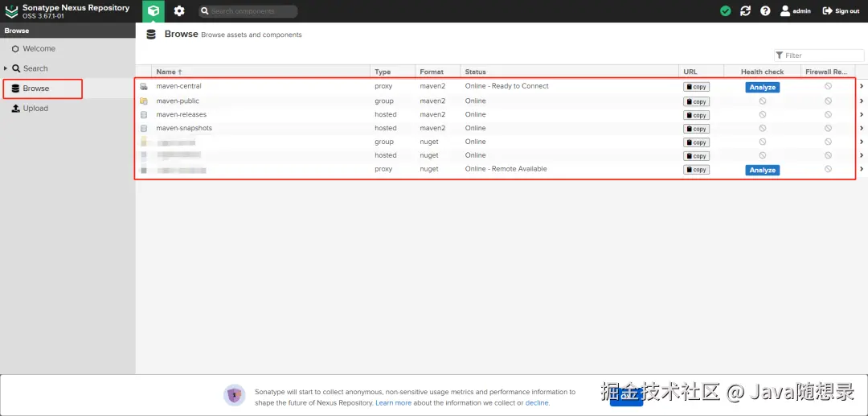
Task: Open the Learn more link
Action: pos(393,402)
